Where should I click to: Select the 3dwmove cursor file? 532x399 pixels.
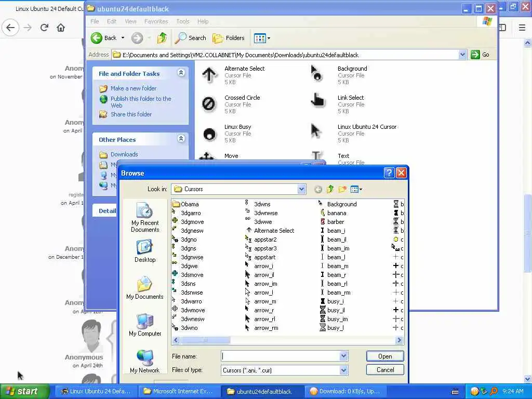(x=189, y=311)
